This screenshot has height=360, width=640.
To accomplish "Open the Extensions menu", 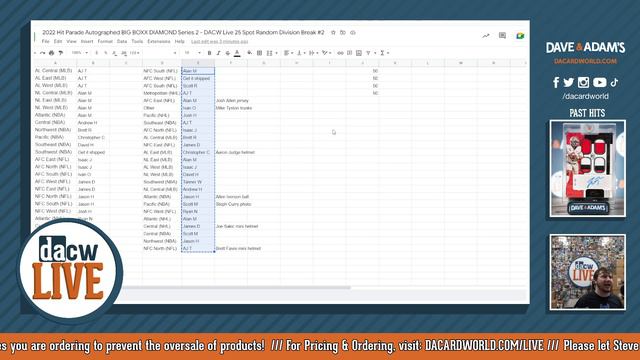I will (159, 42).
